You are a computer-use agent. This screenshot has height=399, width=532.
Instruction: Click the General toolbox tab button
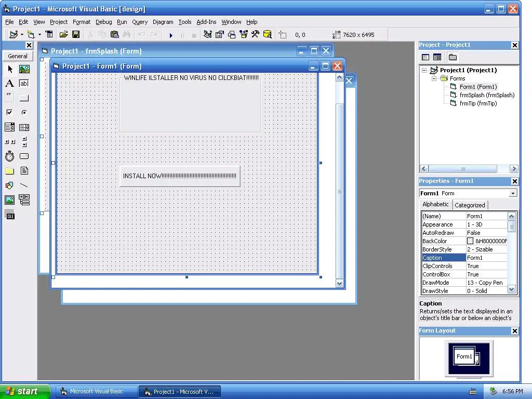pyautogui.click(x=18, y=56)
